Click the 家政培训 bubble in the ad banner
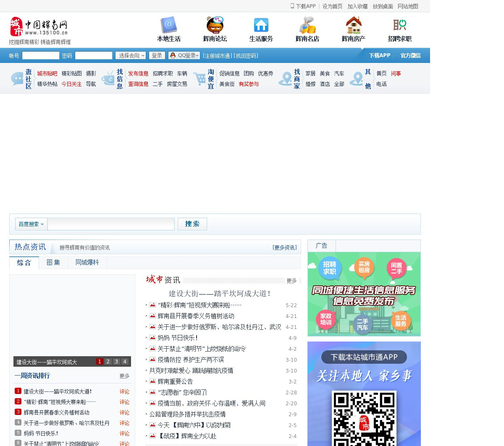504x446 pixels. (x=326, y=319)
